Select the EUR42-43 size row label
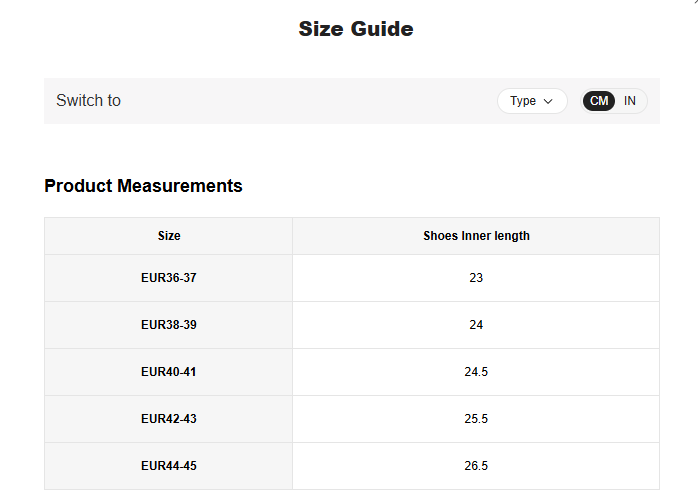The height and width of the screenshot is (492, 698). pyautogui.click(x=169, y=419)
